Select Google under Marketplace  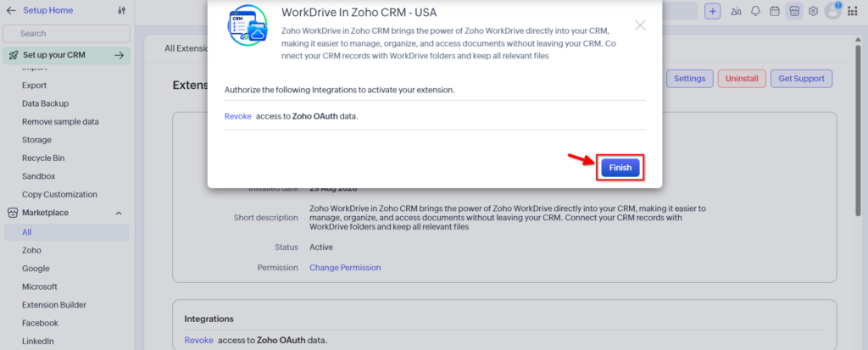click(x=36, y=269)
